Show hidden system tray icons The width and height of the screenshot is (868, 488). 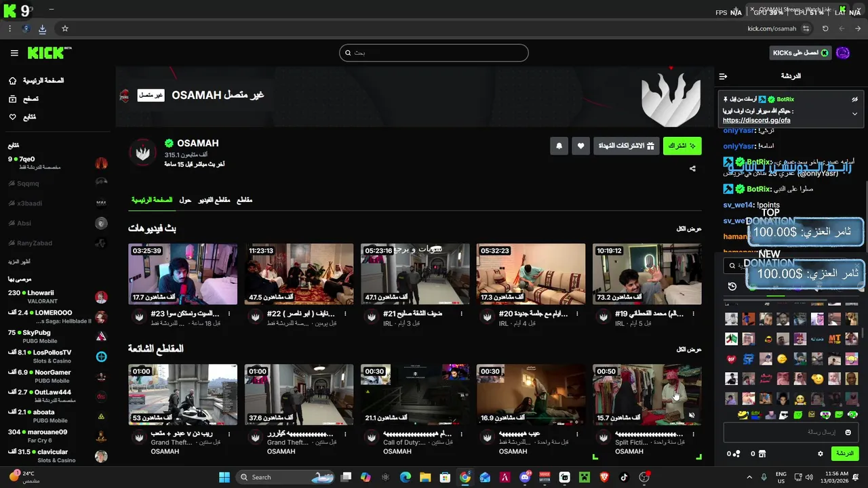point(749,477)
